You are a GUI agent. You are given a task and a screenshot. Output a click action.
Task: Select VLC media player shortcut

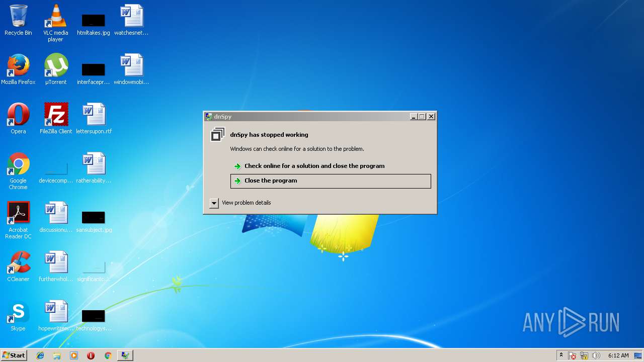[x=56, y=23]
